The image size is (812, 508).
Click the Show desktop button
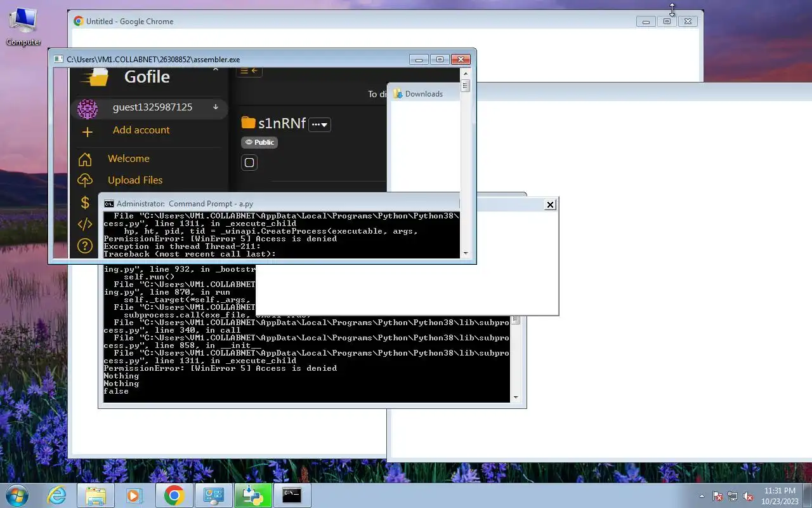[807, 496]
